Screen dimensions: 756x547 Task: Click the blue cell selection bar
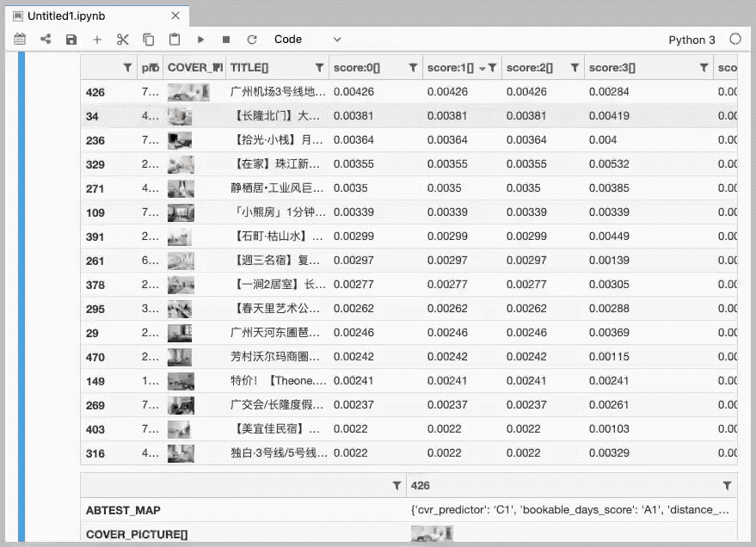(x=22, y=297)
